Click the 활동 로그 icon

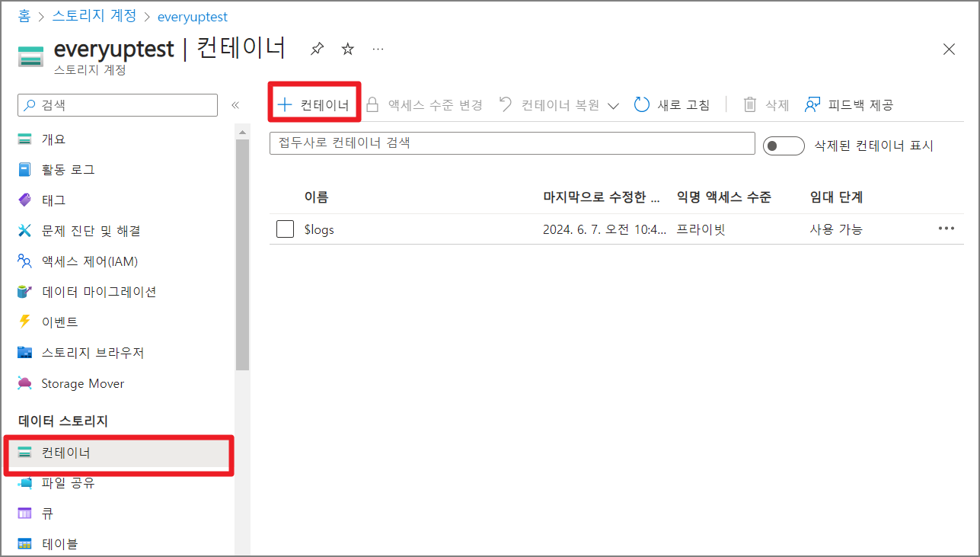(25, 169)
